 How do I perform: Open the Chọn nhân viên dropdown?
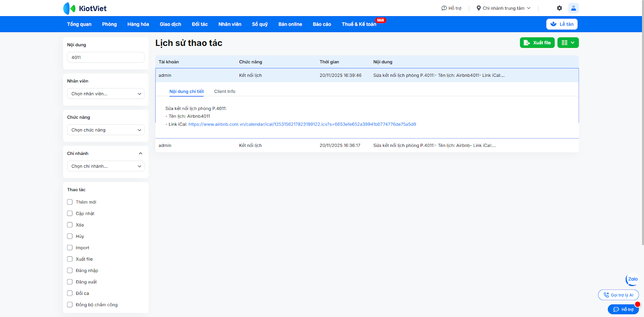coord(105,94)
